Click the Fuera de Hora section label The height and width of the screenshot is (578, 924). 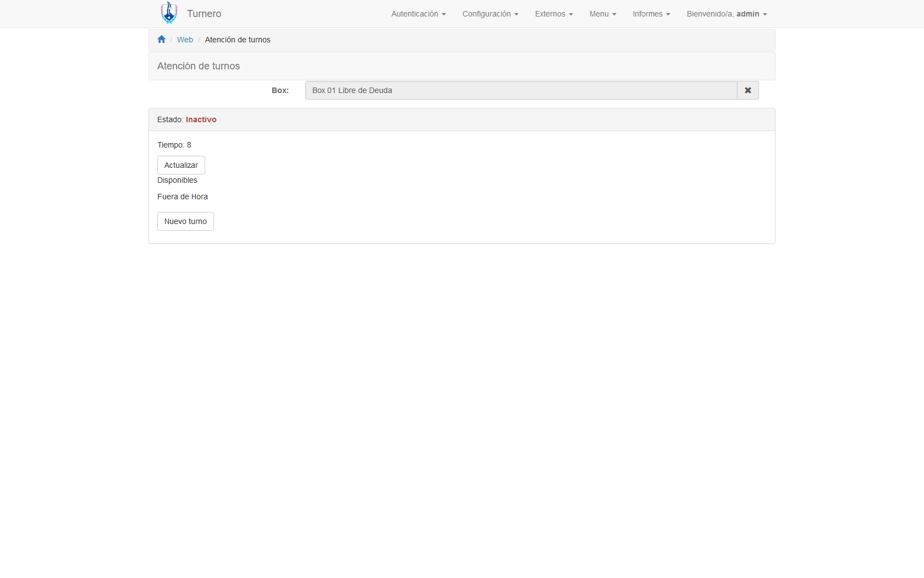183,197
